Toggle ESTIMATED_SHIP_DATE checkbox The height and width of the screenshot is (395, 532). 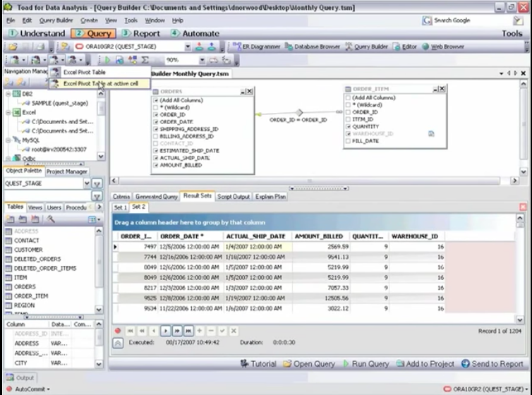(x=156, y=150)
